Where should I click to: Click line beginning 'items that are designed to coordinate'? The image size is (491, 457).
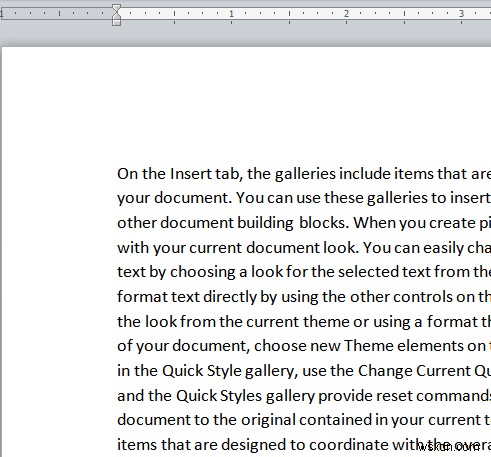coord(304,445)
